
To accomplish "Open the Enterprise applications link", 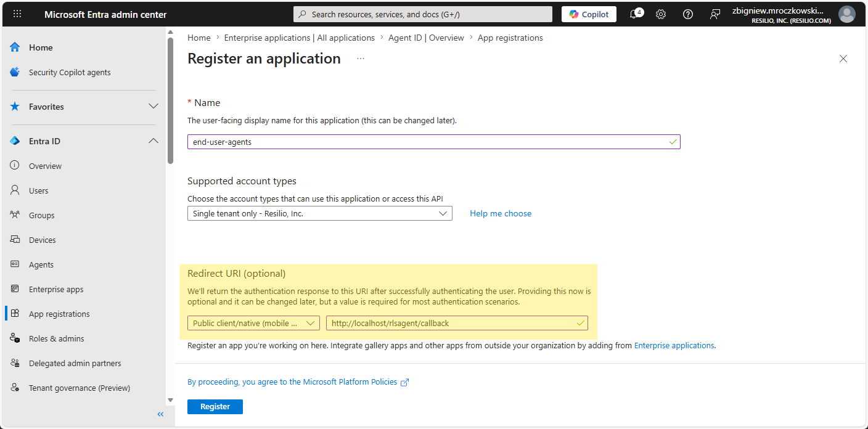I will click(x=674, y=346).
